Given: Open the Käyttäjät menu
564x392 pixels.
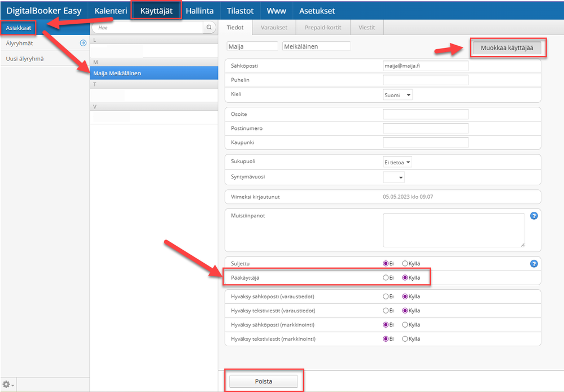Looking at the screenshot, I should point(156,10).
